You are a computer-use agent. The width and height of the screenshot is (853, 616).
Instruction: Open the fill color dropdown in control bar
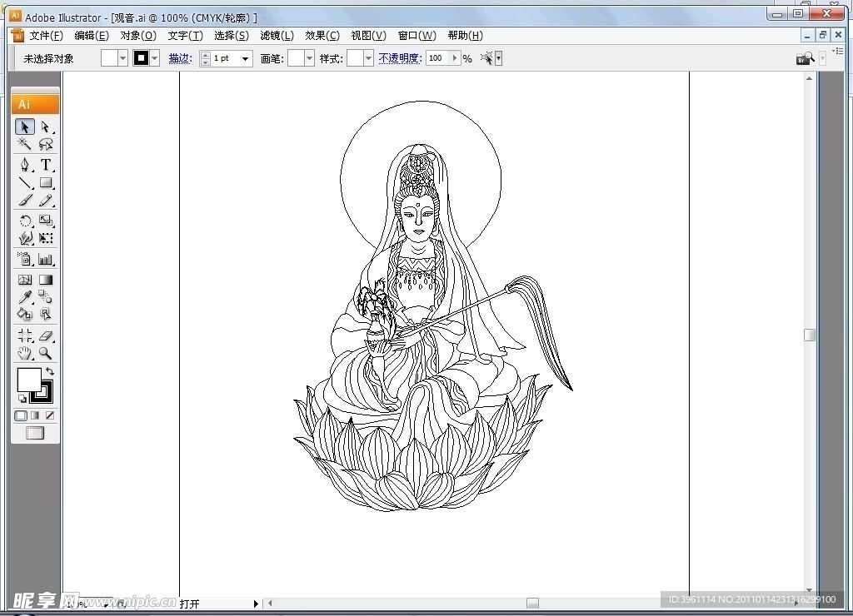point(122,58)
